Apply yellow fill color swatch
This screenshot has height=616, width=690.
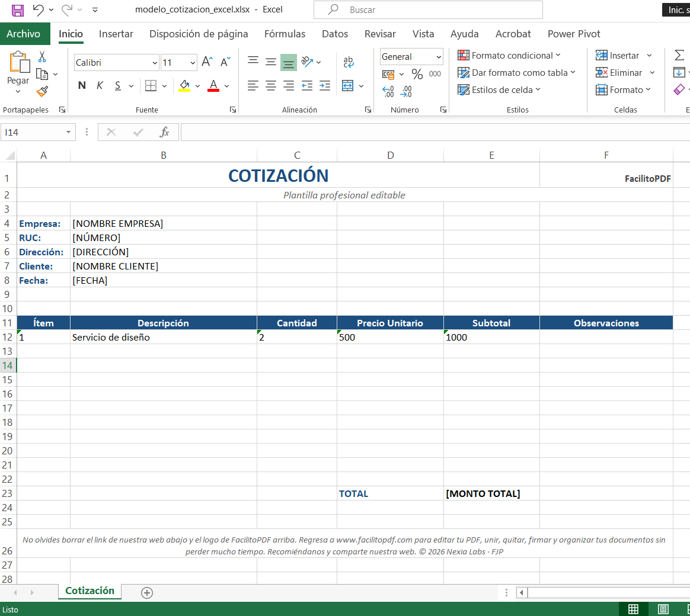point(185,86)
